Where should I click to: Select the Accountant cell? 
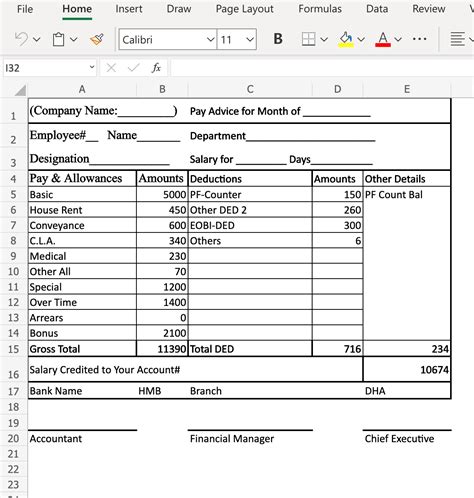pos(82,439)
